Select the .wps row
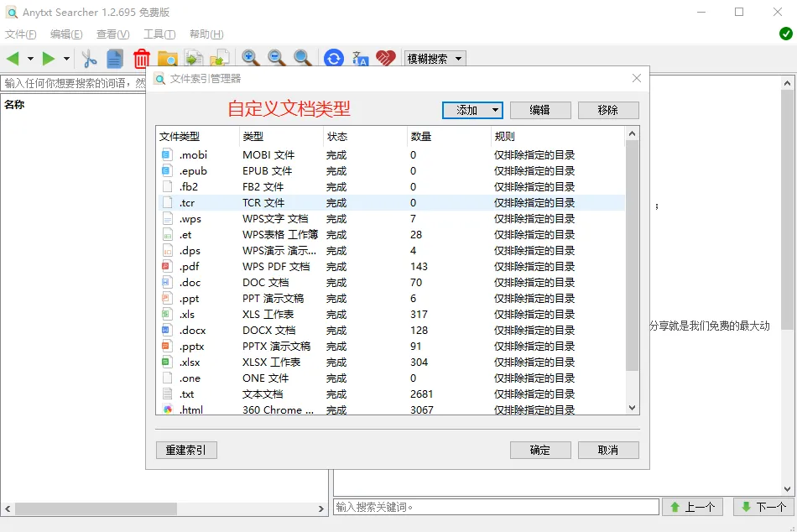This screenshot has height=532, width=797. tap(391, 219)
